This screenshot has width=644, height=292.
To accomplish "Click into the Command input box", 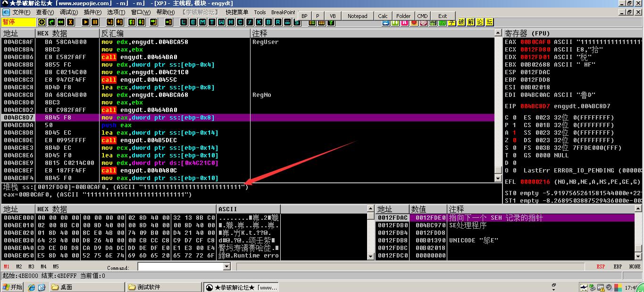I will pos(180,266).
